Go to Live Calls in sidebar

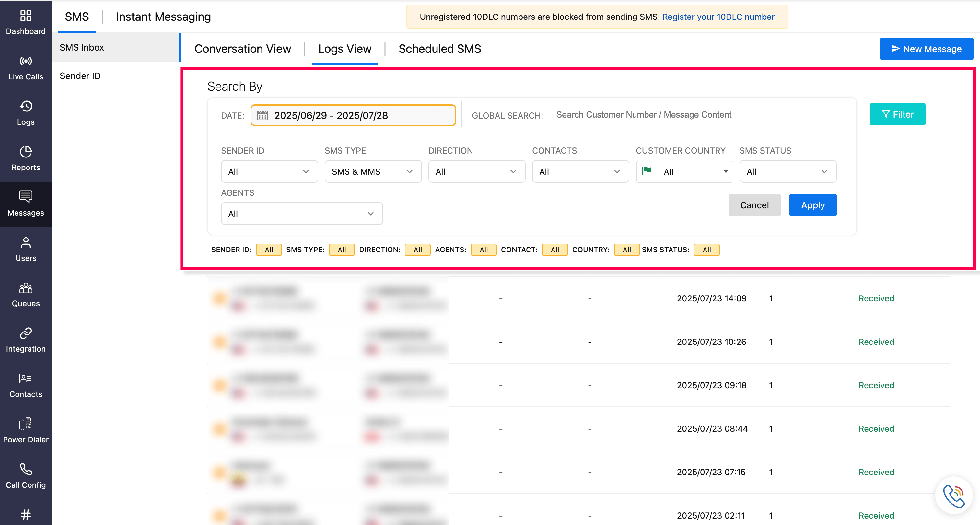click(x=26, y=68)
